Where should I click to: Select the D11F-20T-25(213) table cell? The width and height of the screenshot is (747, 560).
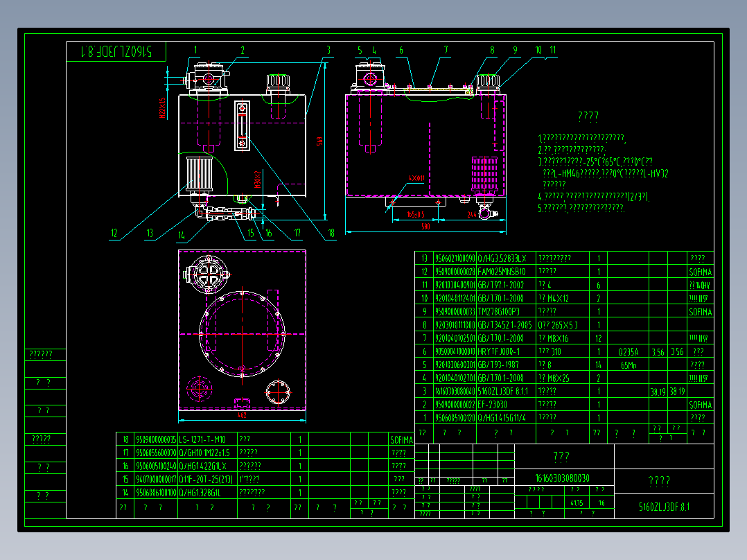click(x=206, y=480)
